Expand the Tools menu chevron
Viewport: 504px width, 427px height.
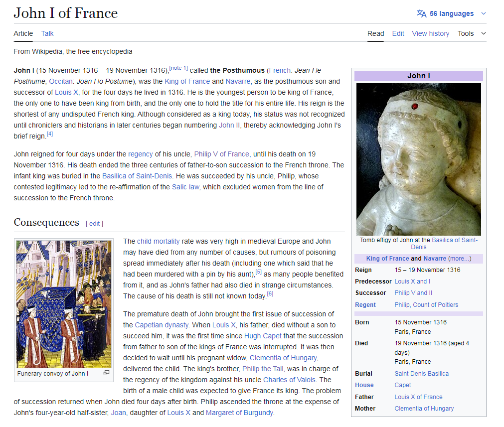point(484,33)
